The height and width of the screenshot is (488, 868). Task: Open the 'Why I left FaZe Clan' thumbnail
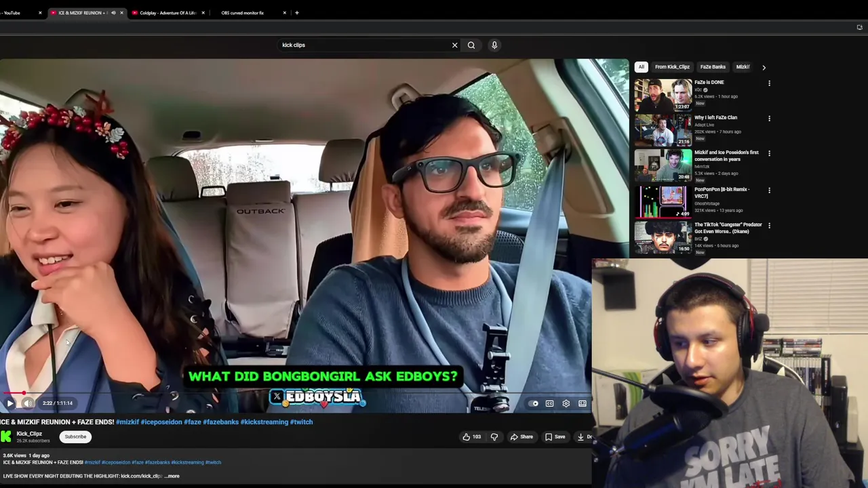coord(663,130)
